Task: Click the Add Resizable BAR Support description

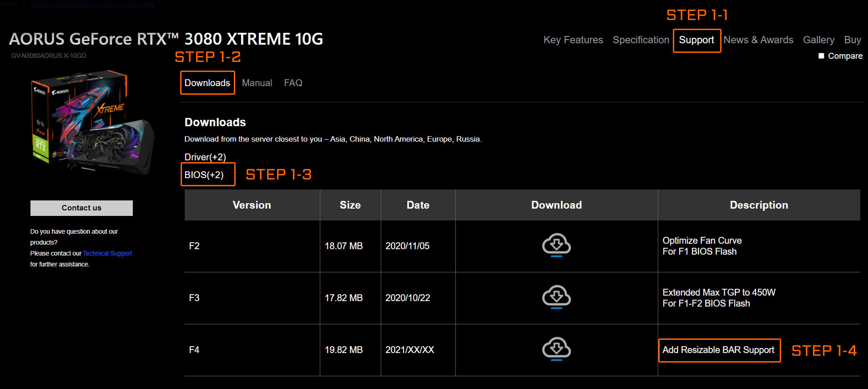Action: [x=718, y=350]
